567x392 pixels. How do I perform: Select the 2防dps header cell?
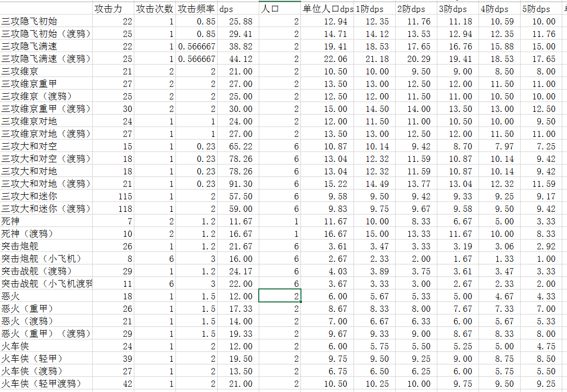(x=416, y=9)
